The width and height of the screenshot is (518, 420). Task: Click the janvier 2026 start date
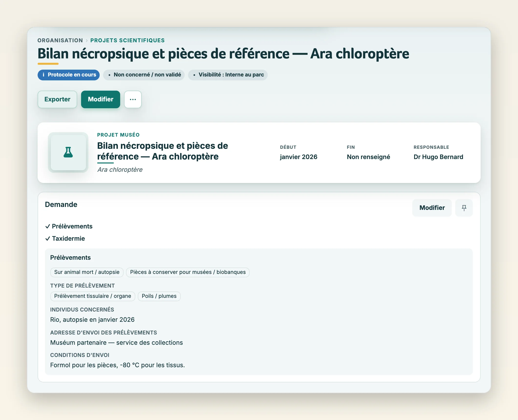(299, 157)
